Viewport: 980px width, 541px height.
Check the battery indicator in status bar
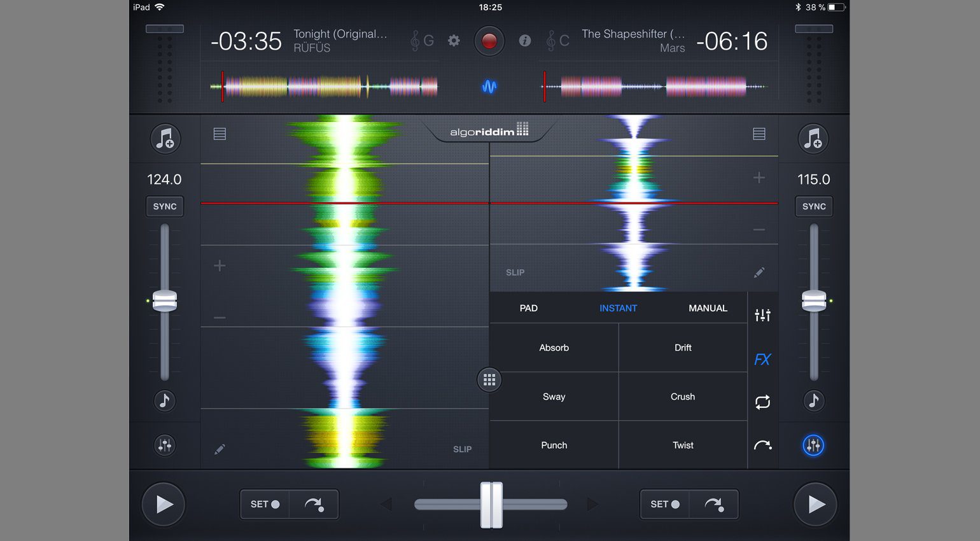tap(837, 7)
